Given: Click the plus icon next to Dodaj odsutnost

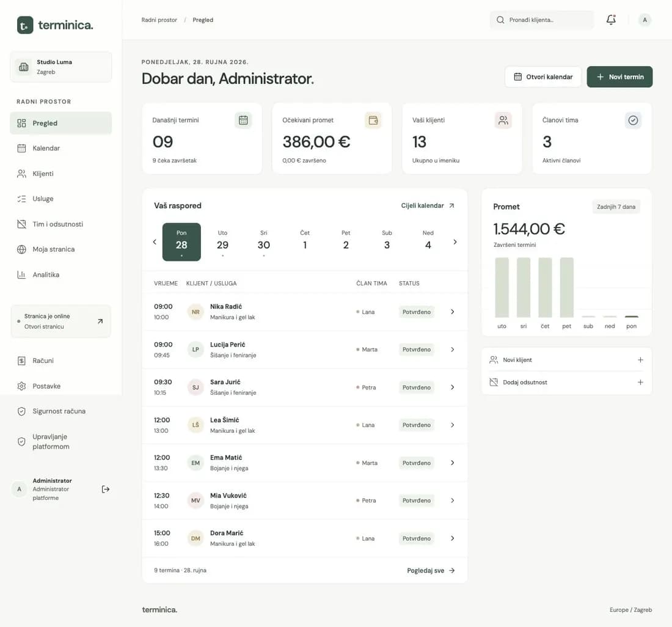Looking at the screenshot, I should (x=640, y=383).
